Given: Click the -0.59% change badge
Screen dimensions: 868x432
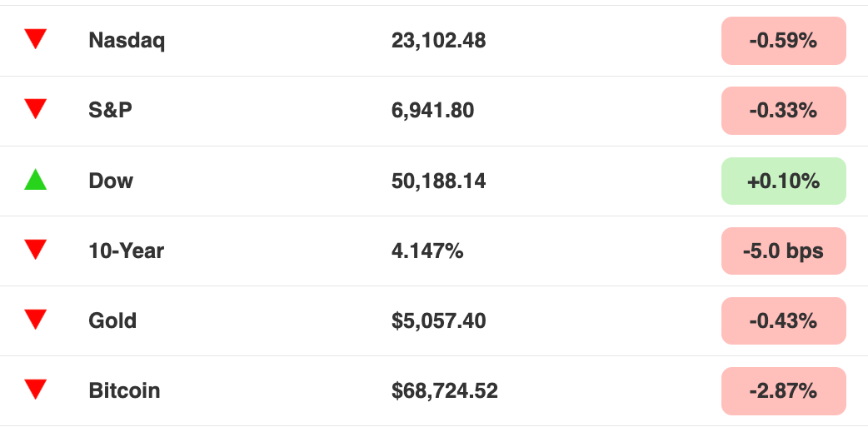Looking at the screenshot, I should (783, 41).
